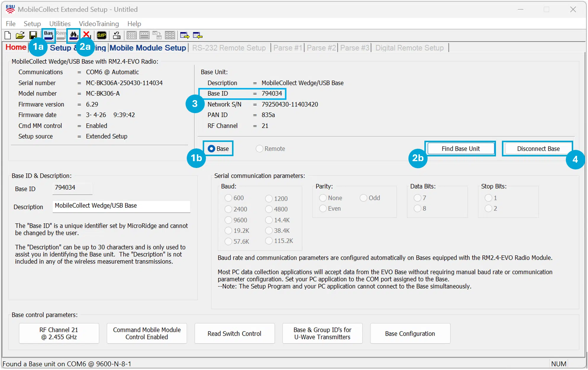This screenshot has height=370, width=588.
Task: Open the Utilities menu
Action: click(60, 24)
